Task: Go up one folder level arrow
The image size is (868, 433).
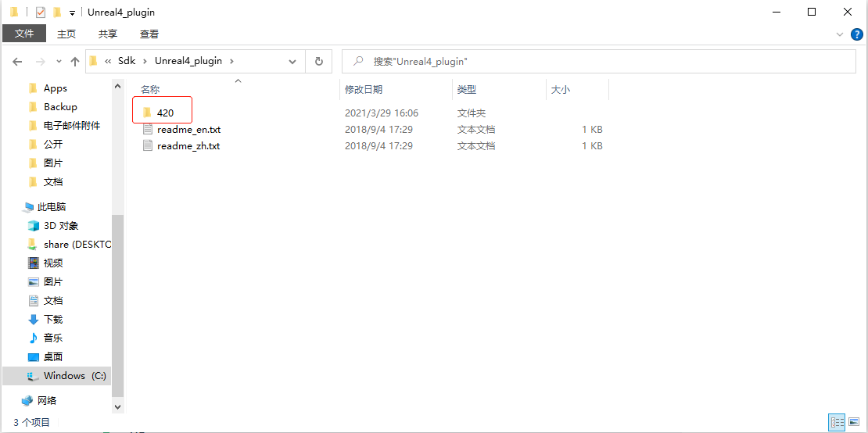Action: 75,62
